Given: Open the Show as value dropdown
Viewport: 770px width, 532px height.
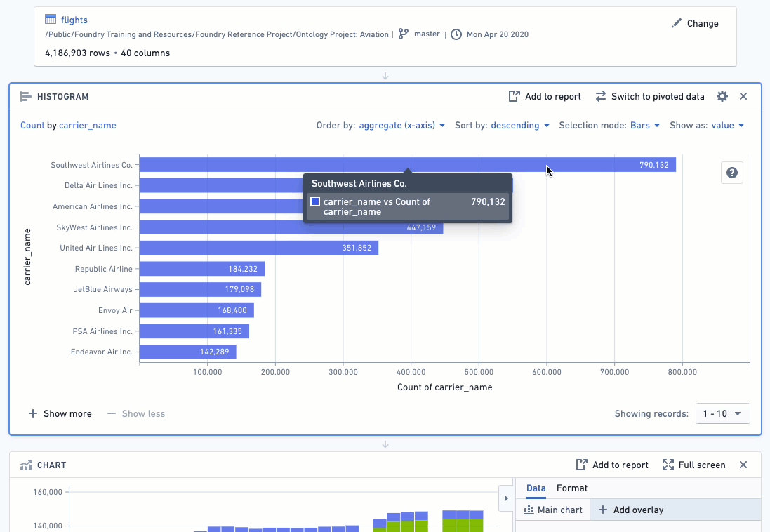Looking at the screenshot, I should 728,125.
